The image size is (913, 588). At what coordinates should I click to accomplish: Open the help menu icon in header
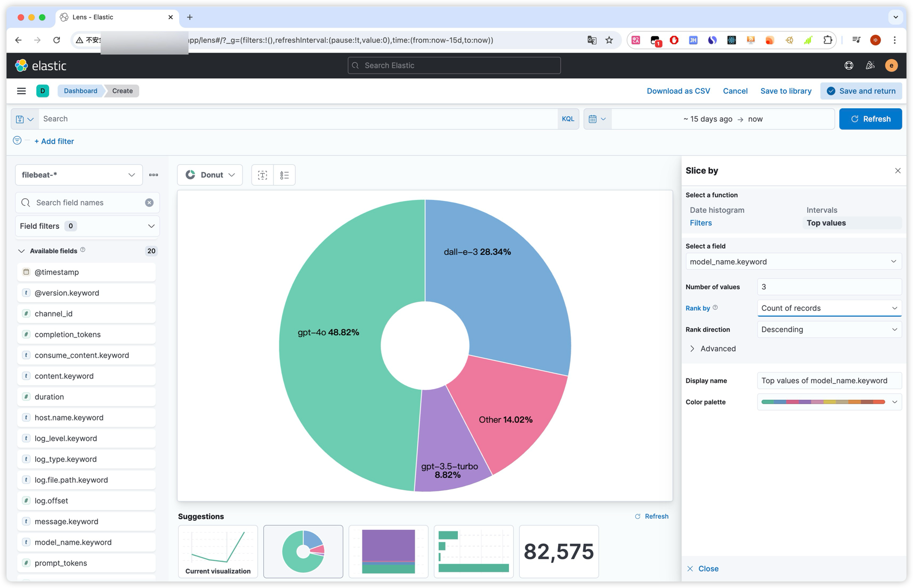point(849,66)
